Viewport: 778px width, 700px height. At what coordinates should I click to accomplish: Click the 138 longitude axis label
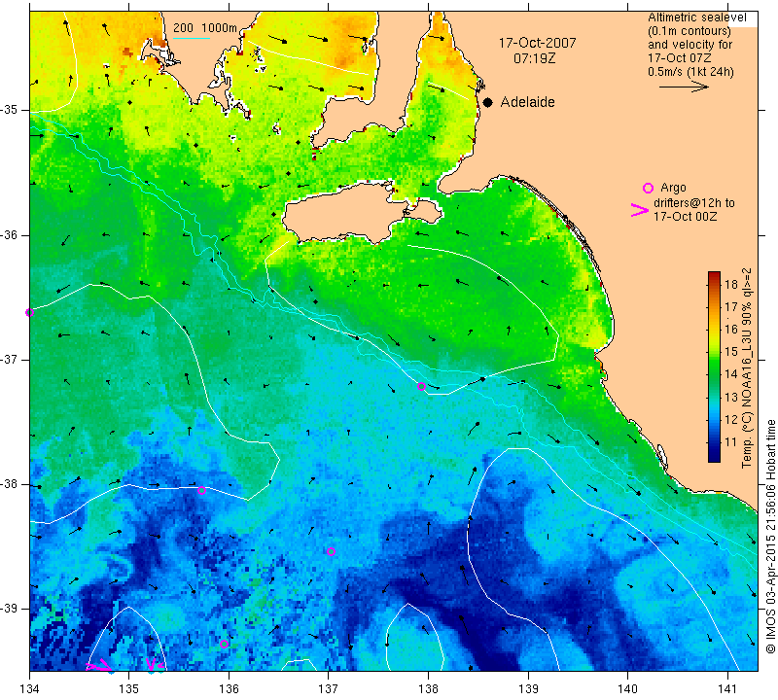tap(428, 688)
